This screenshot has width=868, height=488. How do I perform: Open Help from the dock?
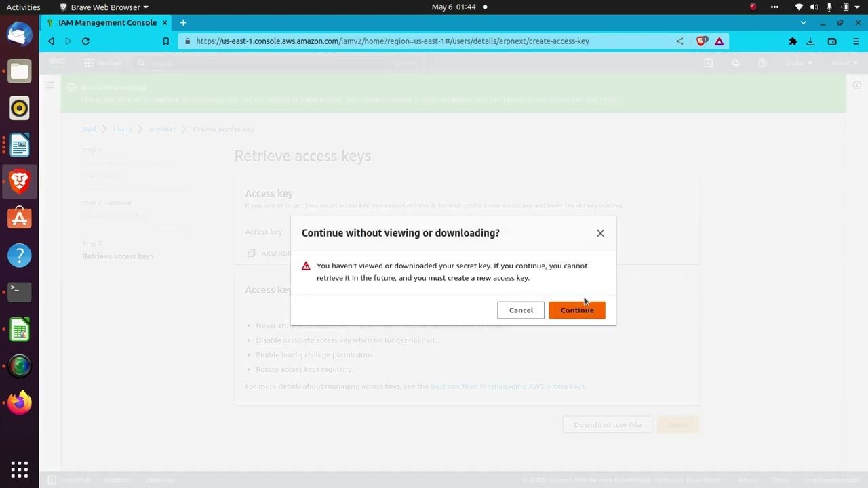pyautogui.click(x=20, y=255)
